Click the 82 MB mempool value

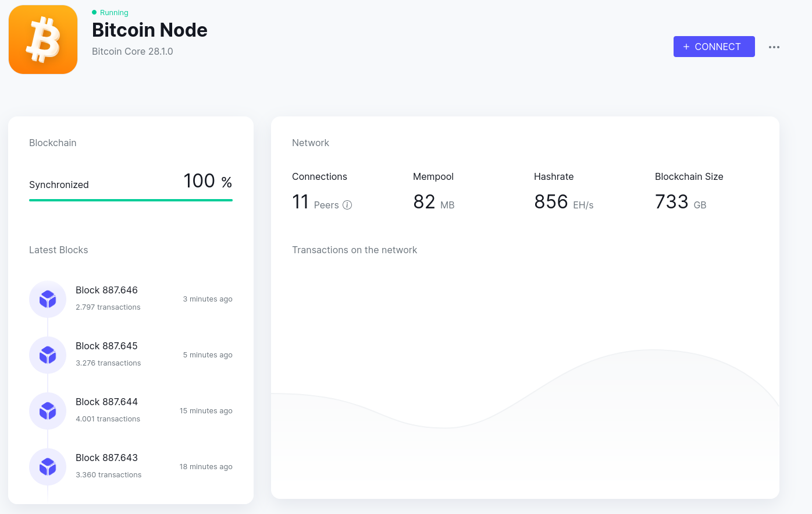434,202
